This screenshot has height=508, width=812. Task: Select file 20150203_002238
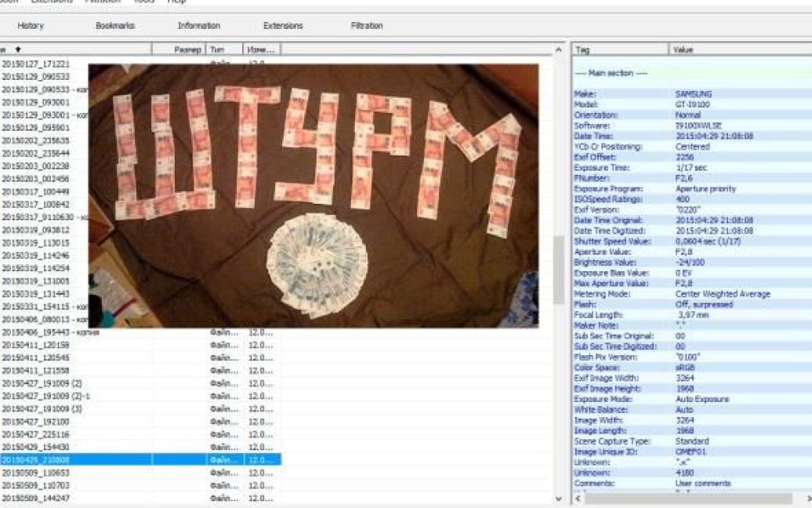coord(35,165)
